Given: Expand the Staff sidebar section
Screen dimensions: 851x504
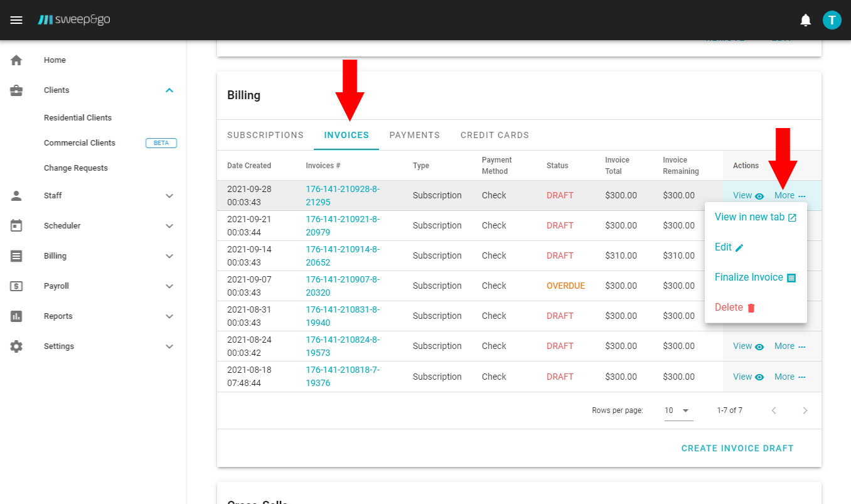Looking at the screenshot, I should pos(169,196).
